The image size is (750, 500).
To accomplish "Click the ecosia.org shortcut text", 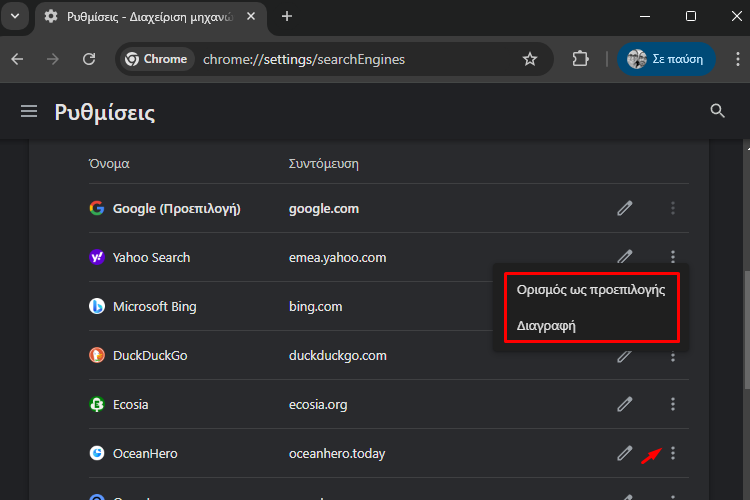I will pyautogui.click(x=318, y=405).
